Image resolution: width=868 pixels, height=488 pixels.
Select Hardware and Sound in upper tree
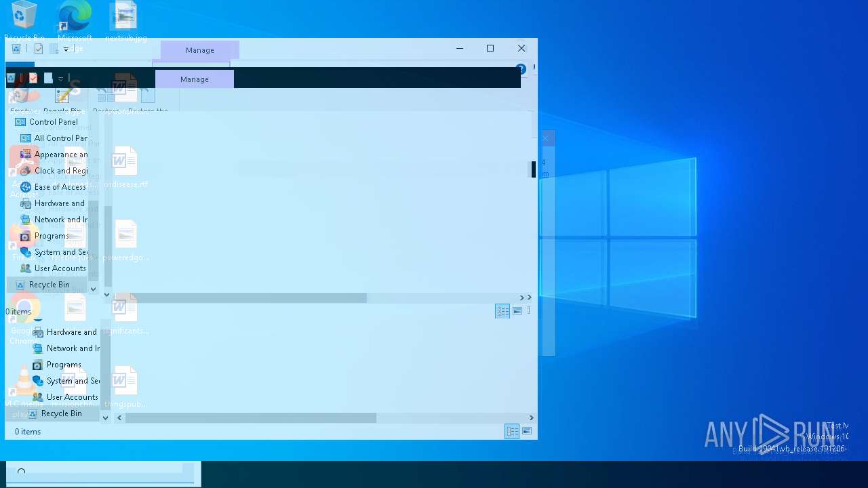pyautogui.click(x=60, y=203)
